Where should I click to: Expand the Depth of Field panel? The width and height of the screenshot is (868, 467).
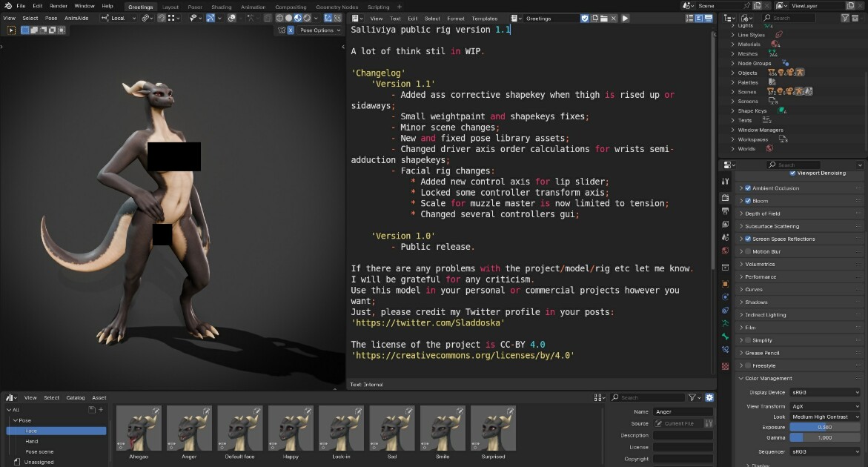point(799,213)
